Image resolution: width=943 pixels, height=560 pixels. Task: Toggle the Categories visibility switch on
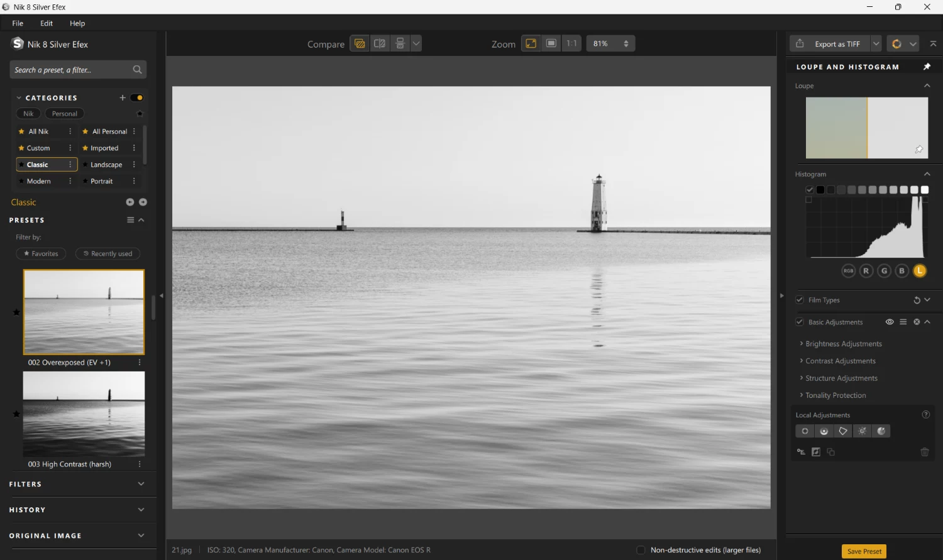(136, 97)
